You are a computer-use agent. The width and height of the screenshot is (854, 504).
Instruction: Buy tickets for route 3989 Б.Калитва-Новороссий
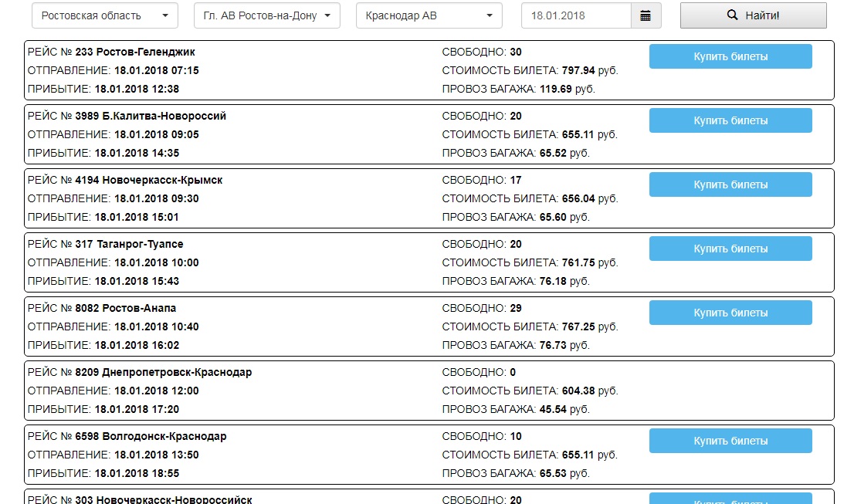coord(730,120)
